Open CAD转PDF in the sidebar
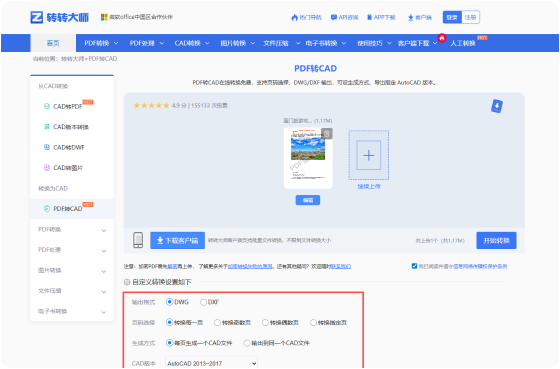560x369 pixels. coord(68,106)
